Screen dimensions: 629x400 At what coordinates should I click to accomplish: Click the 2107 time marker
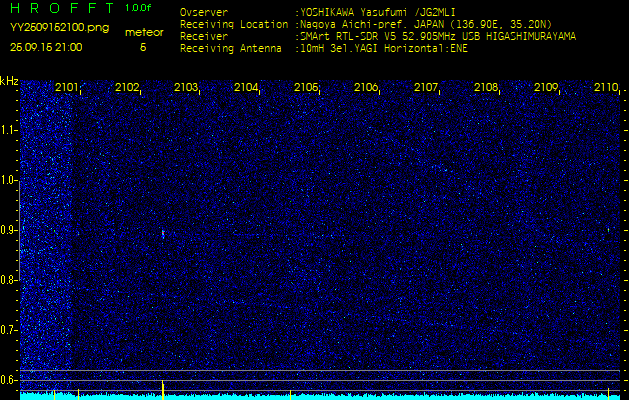pos(426,88)
